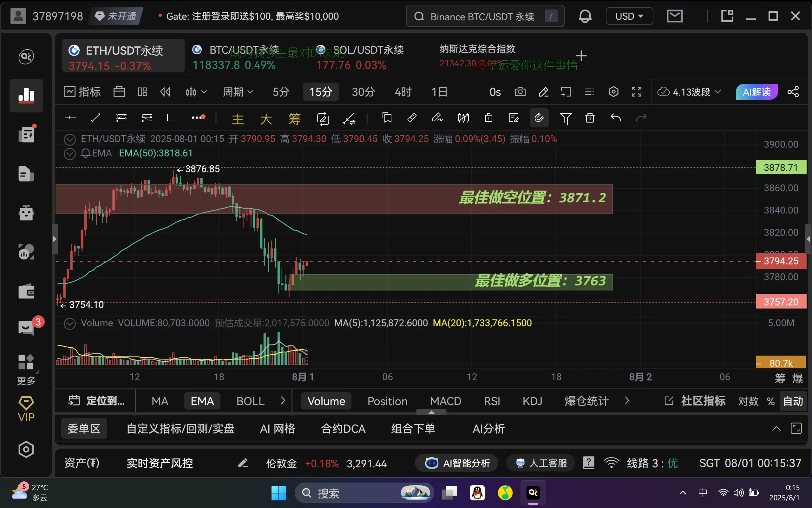Toggle 对数 logarithmic scale
Image resolution: width=812 pixels, height=508 pixels.
point(748,401)
